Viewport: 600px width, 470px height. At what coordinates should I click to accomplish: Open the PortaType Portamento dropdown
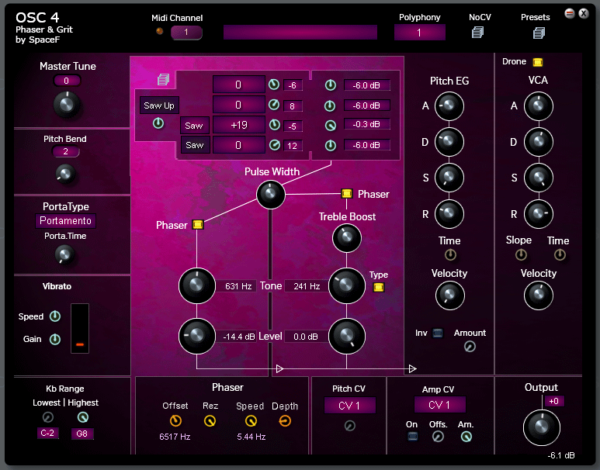tap(66, 220)
